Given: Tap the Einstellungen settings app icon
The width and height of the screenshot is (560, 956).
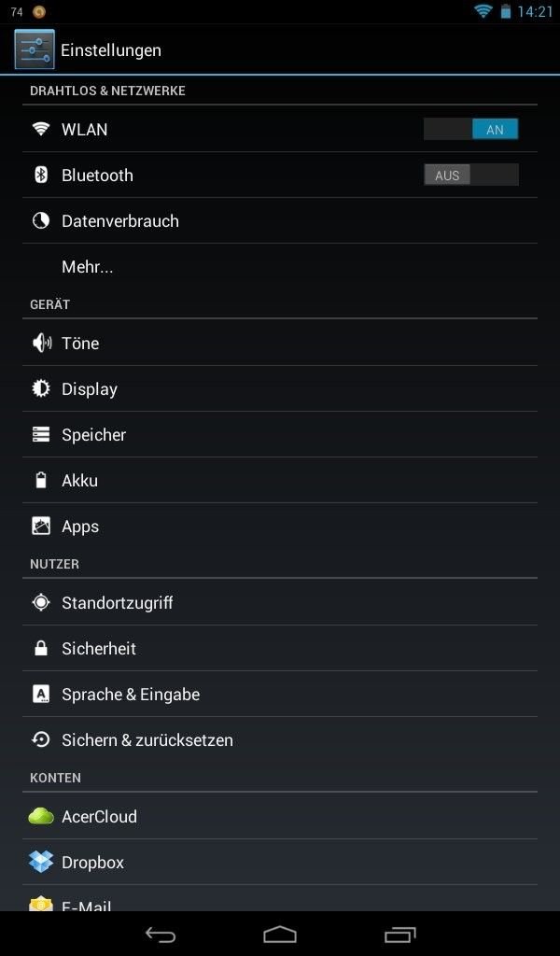Looking at the screenshot, I should click(x=35, y=49).
